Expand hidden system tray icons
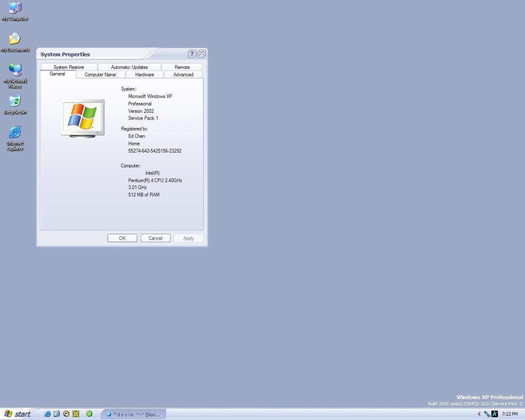Image resolution: width=525 pixels, height=420 pixels. tap(479, 414)
